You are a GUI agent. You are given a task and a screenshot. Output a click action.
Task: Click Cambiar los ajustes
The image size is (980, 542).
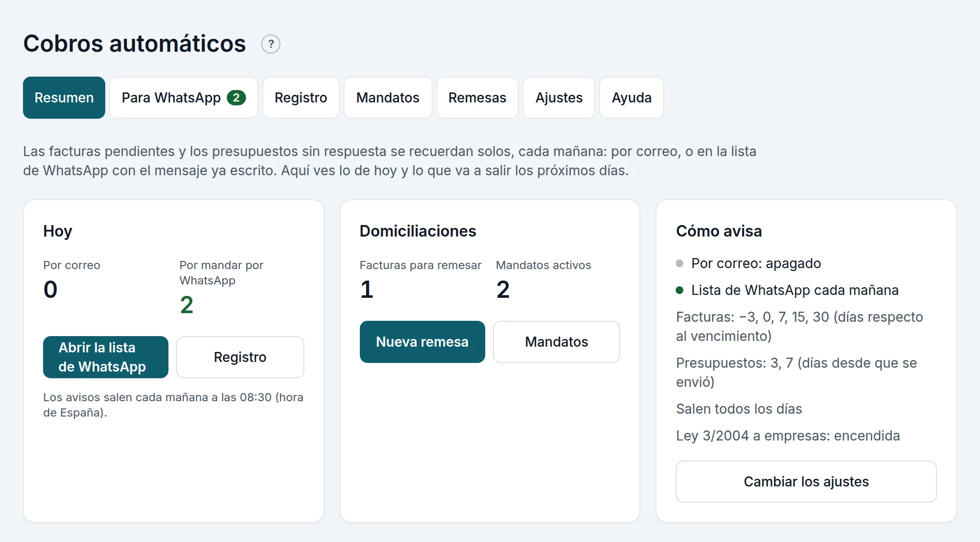coord(806,482)
